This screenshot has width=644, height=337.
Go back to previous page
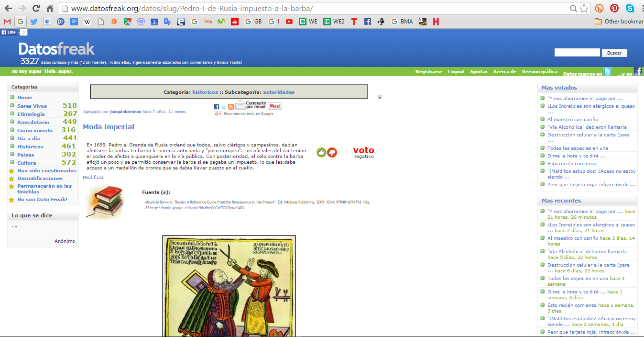[x=8, y=9]
